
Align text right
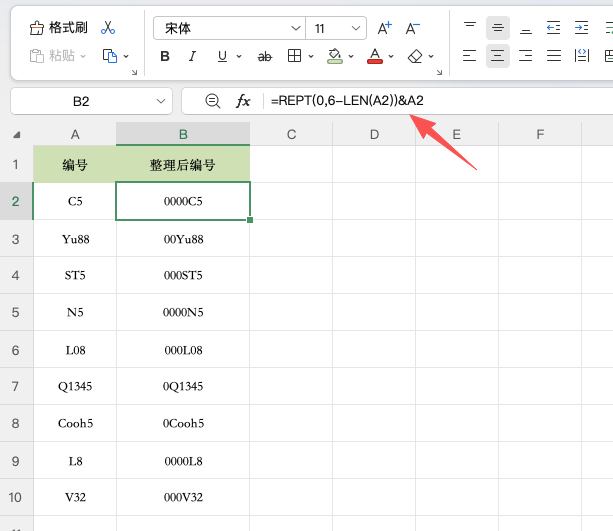pyautogui.click(x=525, y=56)
